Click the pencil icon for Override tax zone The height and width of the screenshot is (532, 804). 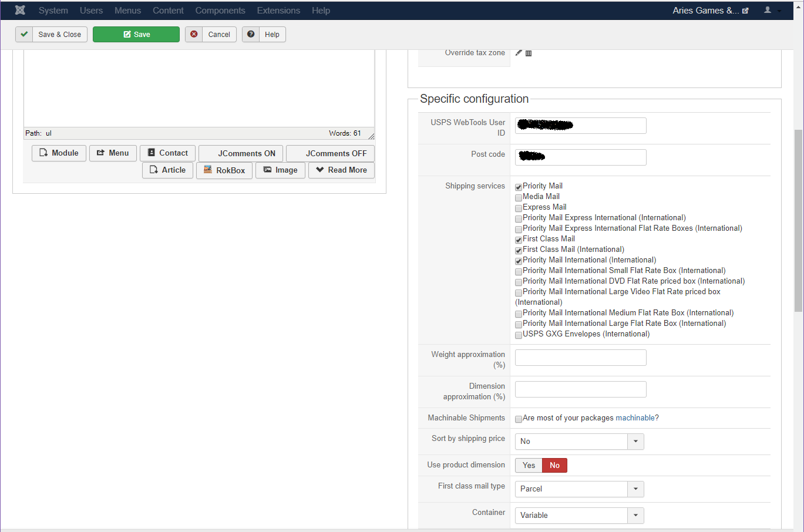(519, 53)
